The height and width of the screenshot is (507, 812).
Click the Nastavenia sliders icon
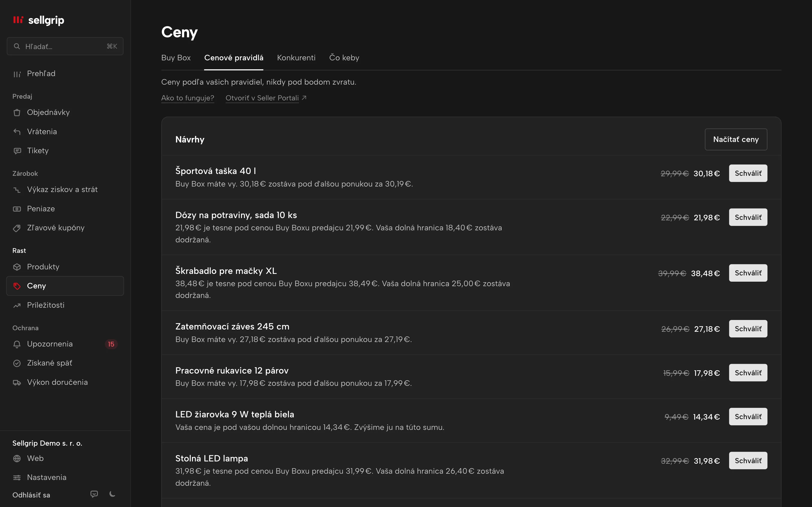pyautogui.click(x=17, y=477)
